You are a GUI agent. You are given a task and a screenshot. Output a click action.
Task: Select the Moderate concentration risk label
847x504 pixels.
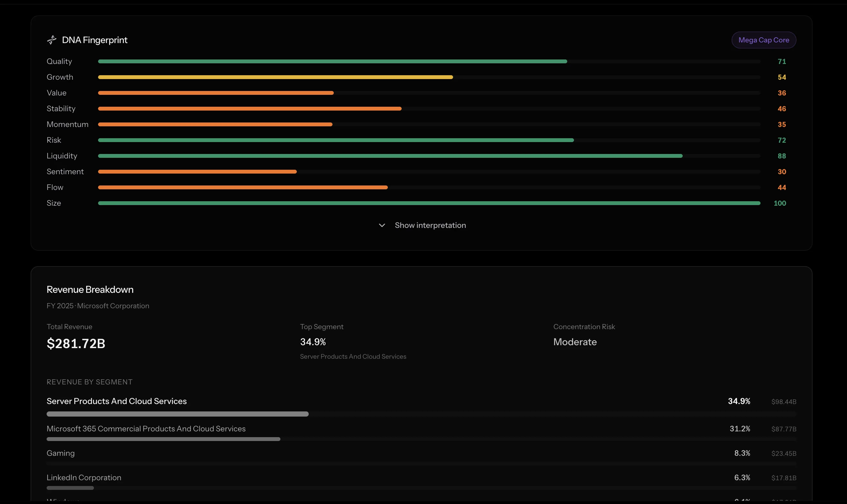[x=575, y=342]
